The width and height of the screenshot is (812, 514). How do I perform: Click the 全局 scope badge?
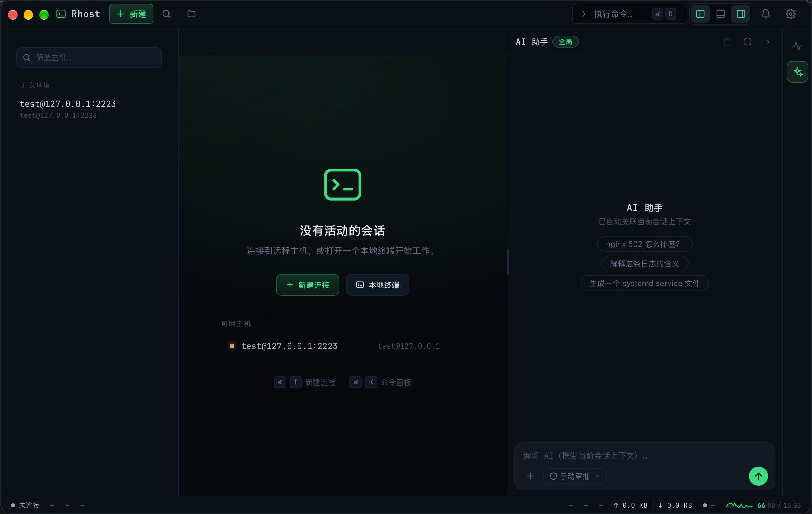point(565,42)
